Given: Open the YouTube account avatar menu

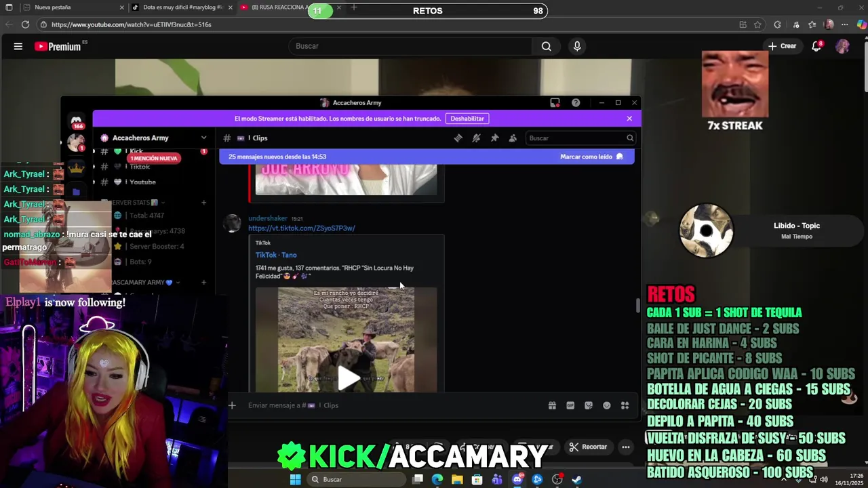Looking at the screenshot, I should tap(842, 46).
